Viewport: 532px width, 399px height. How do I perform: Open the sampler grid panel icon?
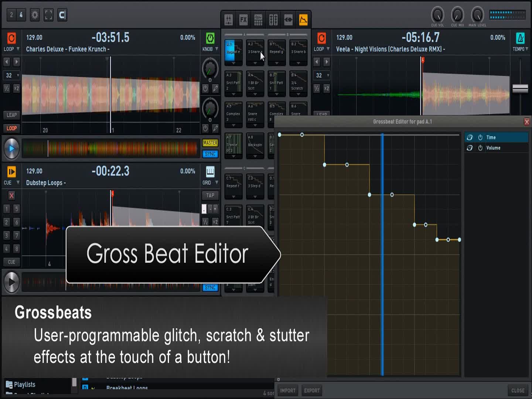coord(258,20)
